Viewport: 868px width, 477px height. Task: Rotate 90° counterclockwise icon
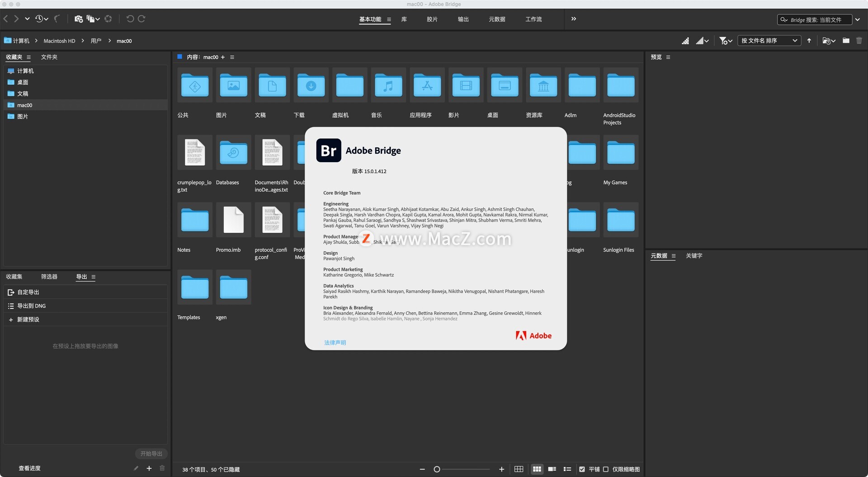tap(130, 19)
